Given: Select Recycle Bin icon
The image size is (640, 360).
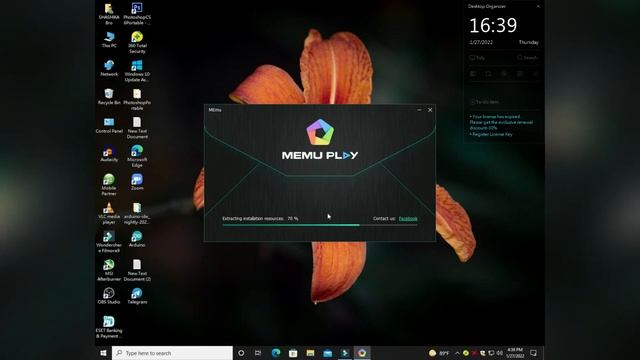Looking at the screenshot, I should [109, 97].
